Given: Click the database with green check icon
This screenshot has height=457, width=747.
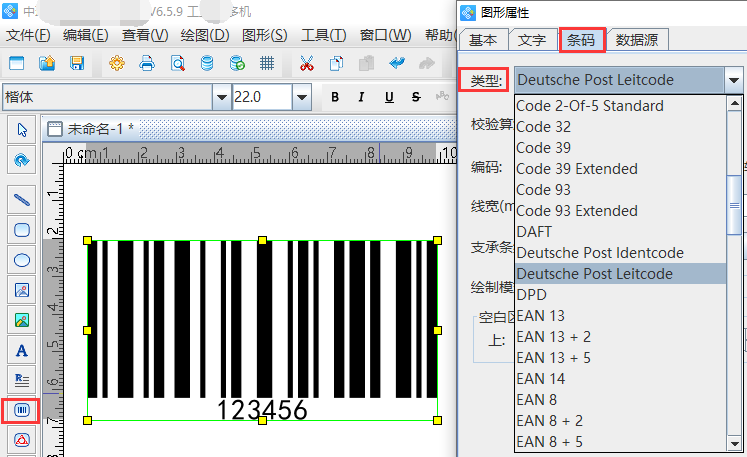Looking at the screenshot, I should tap(237, 63).
